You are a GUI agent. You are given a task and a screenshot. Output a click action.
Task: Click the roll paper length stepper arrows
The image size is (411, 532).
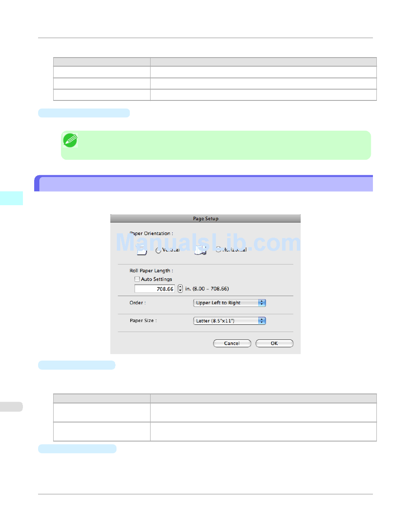[x=180, y=289]
